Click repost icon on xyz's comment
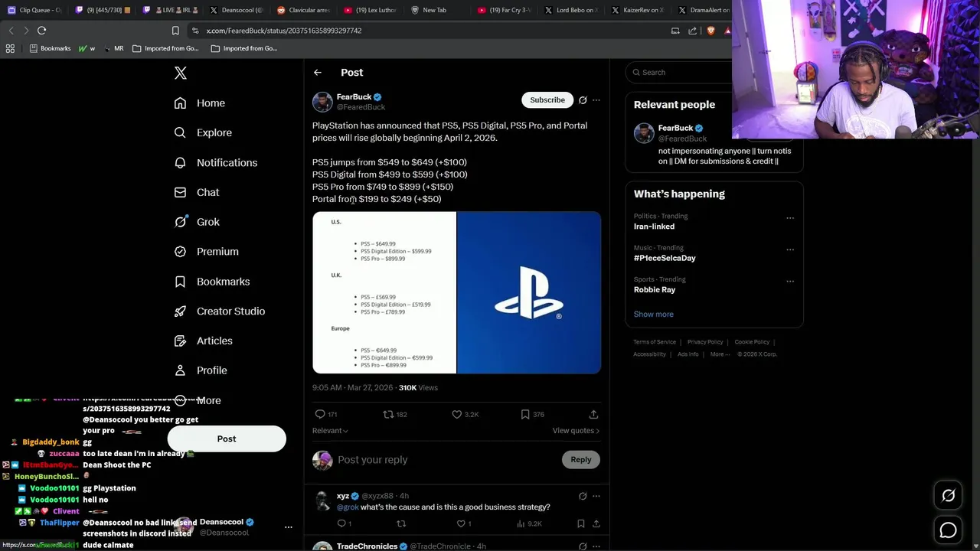This screenshot has width=980, height=551. point(400,523)
